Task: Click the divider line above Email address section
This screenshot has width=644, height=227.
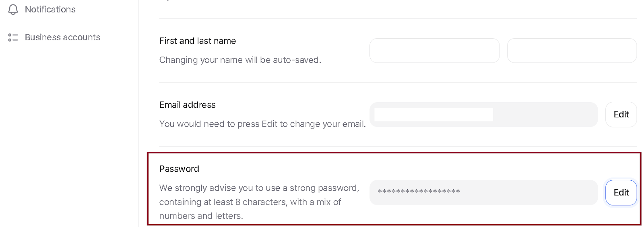Action: point(398,83)
